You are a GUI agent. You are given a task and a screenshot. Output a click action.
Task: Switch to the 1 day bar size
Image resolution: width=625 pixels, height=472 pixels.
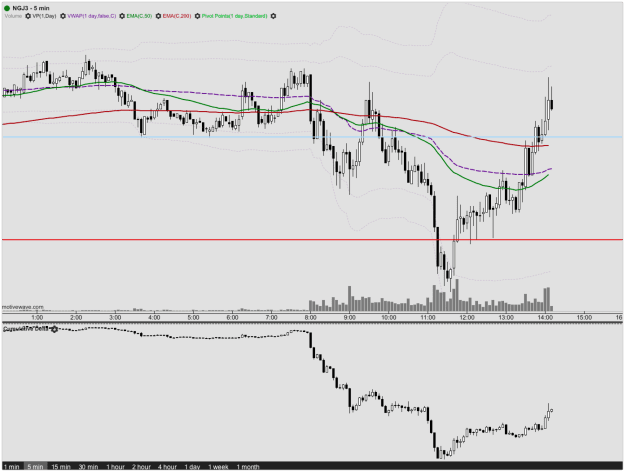tap(192, 466)
